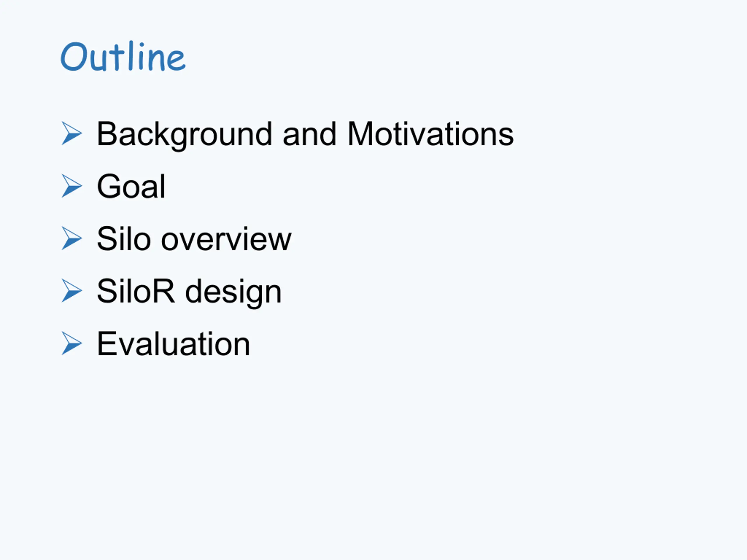The height and width of the screenshot is (560, 747).
Task: Click the letter E in Evaluation
Action: click(x=107, y=344)
